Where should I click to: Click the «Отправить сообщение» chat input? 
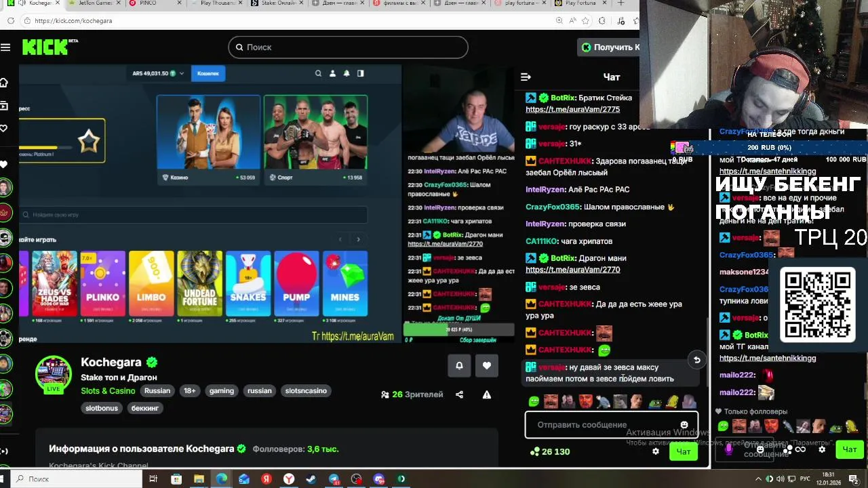click(611, 425)
